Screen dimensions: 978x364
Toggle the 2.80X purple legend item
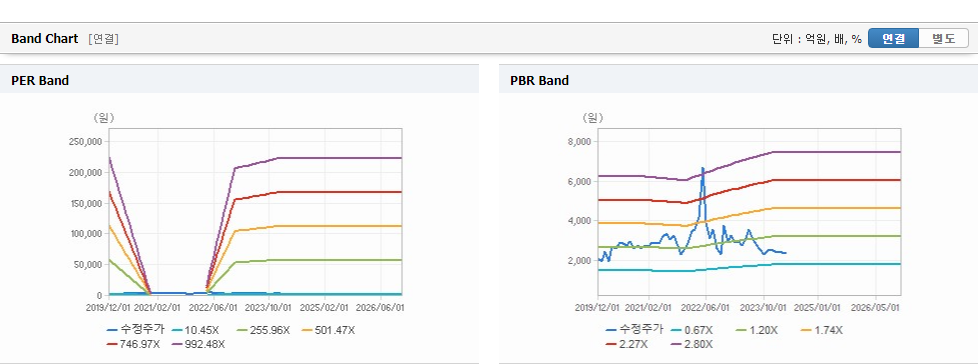(x=692, y=344)
